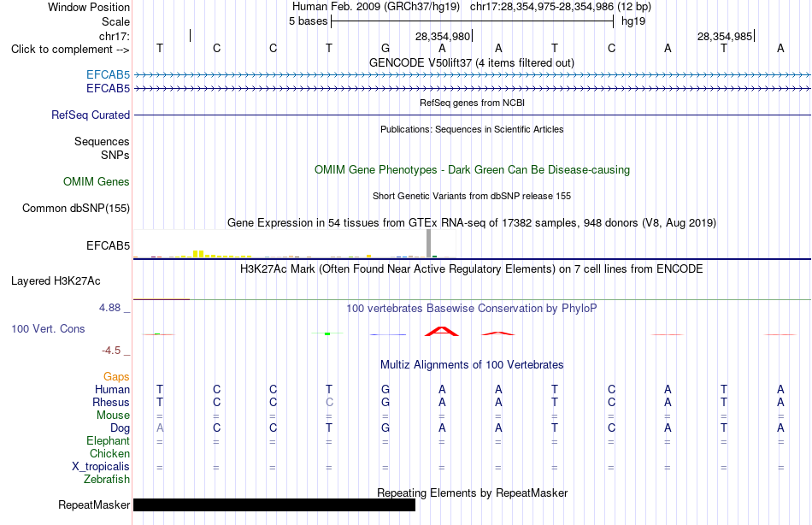Click the RefSeq Curated gene line
The image size is (812, 525).
coord(473,115)
